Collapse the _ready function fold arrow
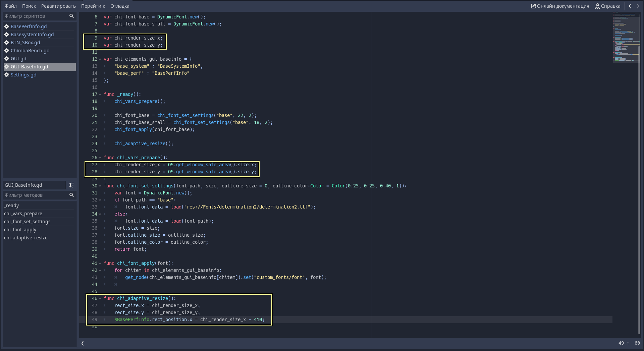Screen dimensions: 644x351 (100, 95)
